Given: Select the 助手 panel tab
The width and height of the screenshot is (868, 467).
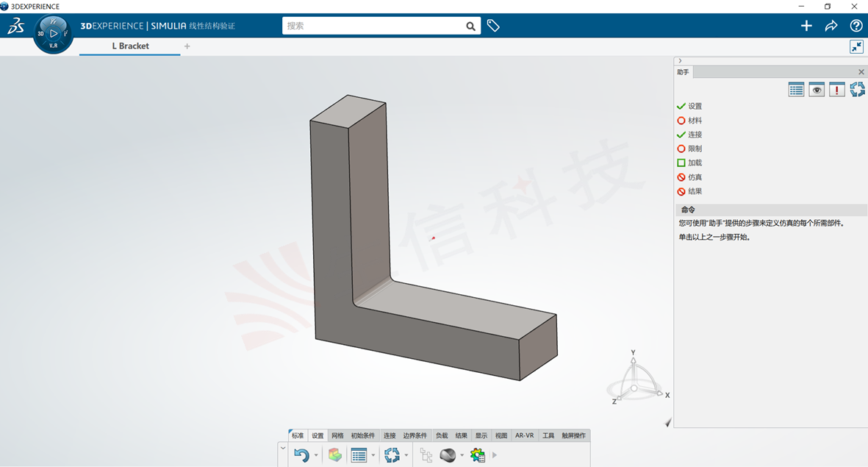Looking at the screenshot, I should tap(683, 72).
